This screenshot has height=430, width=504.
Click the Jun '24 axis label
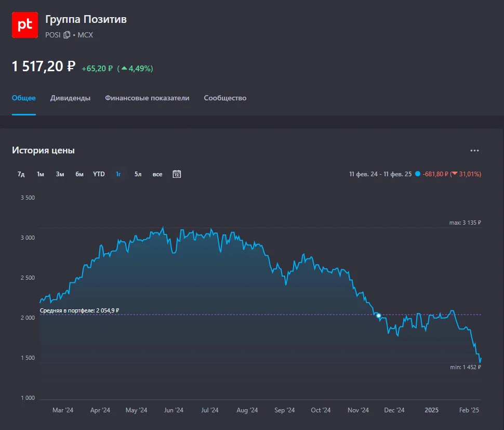point(174,410)
